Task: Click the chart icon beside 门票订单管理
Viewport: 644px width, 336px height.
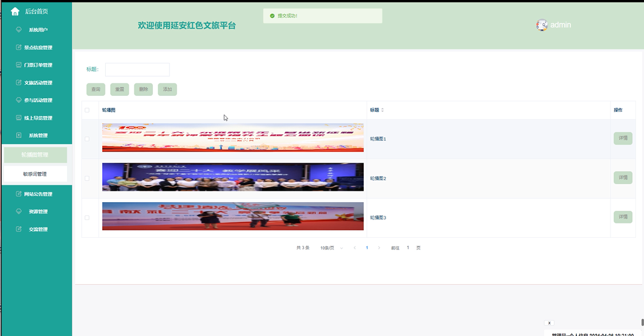Action: pos(18,65)
